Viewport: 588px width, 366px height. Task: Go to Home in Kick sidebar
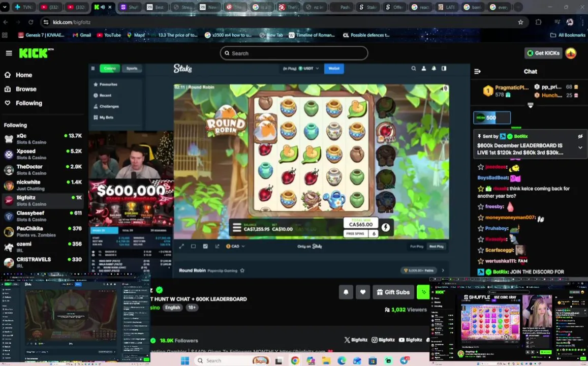click(19, 75)
